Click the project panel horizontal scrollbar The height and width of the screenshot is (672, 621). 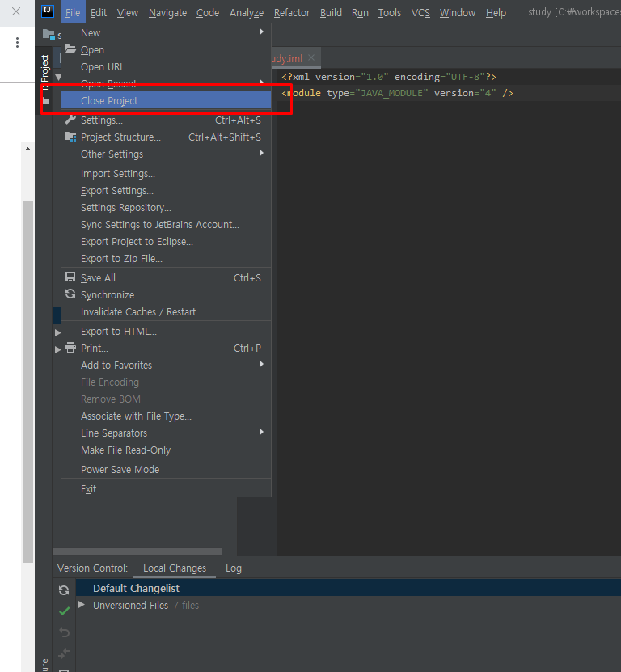[x=137, y=552]
